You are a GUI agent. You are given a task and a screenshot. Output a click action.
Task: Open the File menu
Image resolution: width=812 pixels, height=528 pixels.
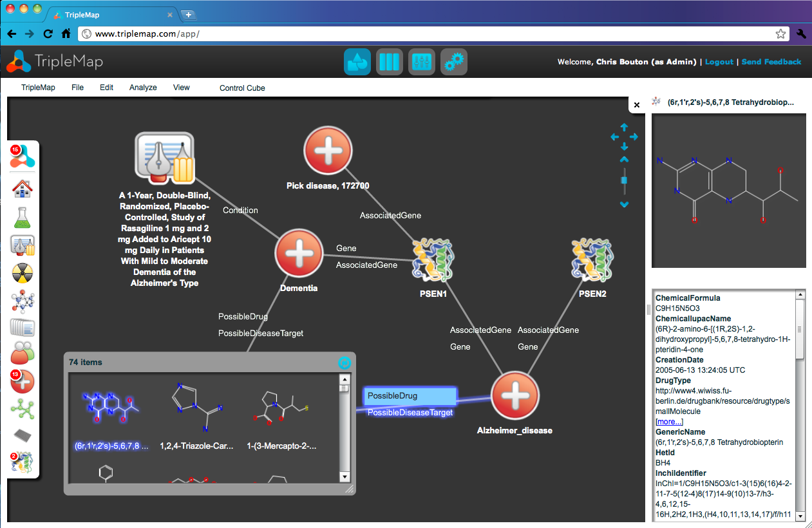[x=78, y=88]
